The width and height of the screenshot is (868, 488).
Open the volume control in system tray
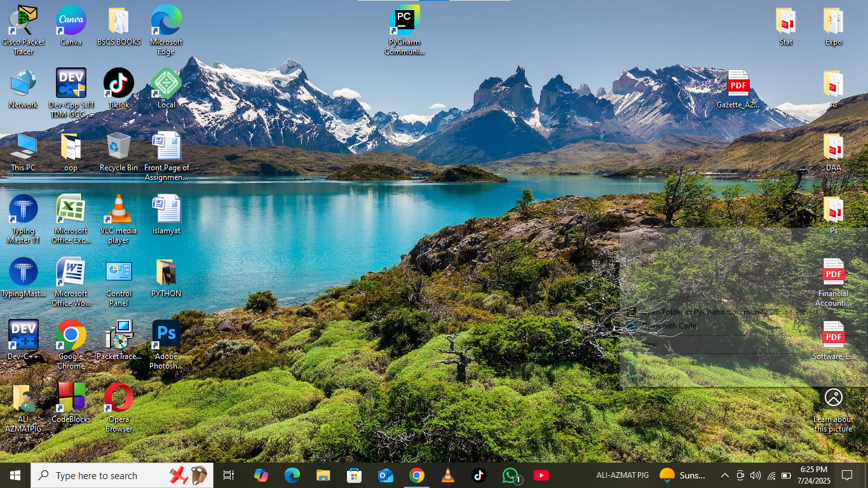[756, 475]
